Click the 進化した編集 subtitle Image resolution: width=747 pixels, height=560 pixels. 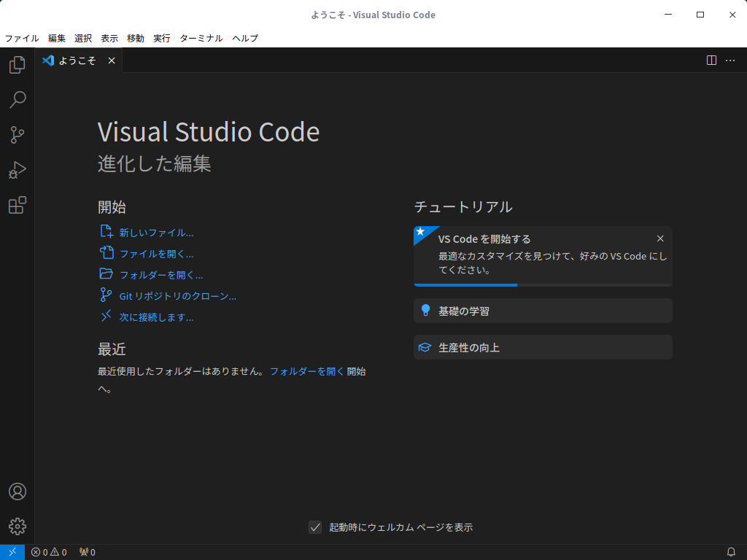click(x=155, y=163)
